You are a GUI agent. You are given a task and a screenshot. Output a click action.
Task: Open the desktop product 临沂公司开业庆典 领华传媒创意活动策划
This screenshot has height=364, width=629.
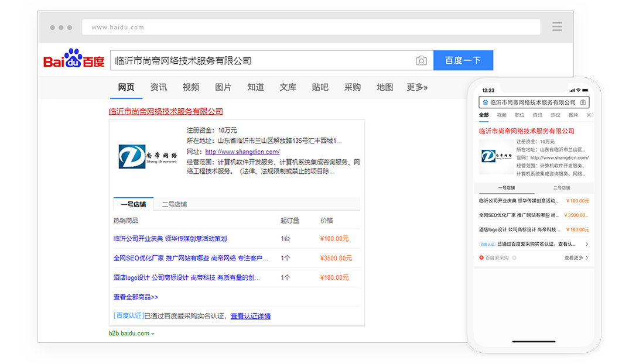click(170, 239)
